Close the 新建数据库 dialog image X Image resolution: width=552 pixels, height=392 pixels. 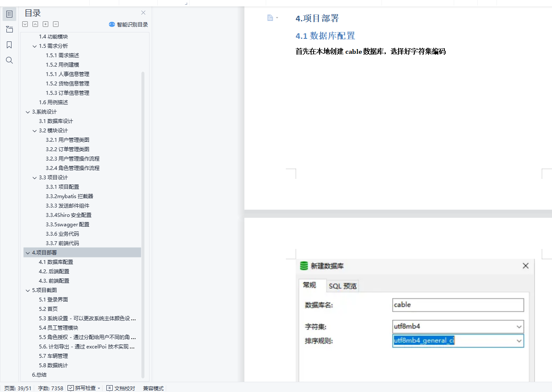526,266
